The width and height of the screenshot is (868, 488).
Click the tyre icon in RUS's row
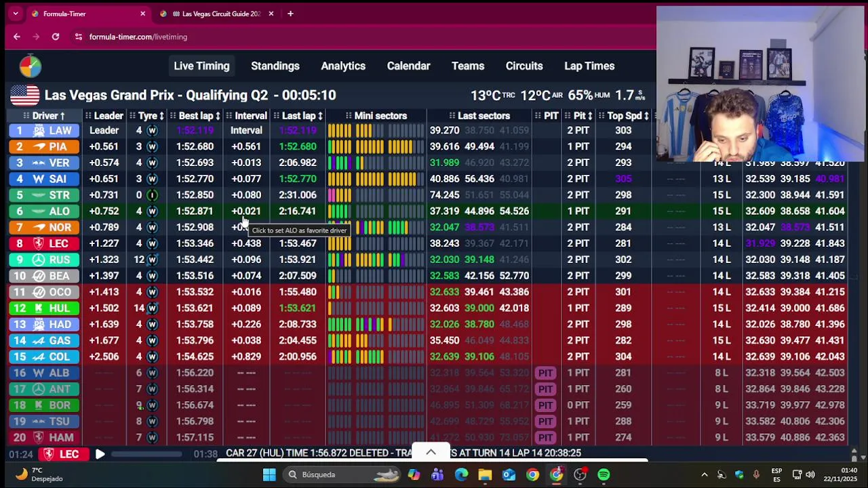tap(152, 260)
